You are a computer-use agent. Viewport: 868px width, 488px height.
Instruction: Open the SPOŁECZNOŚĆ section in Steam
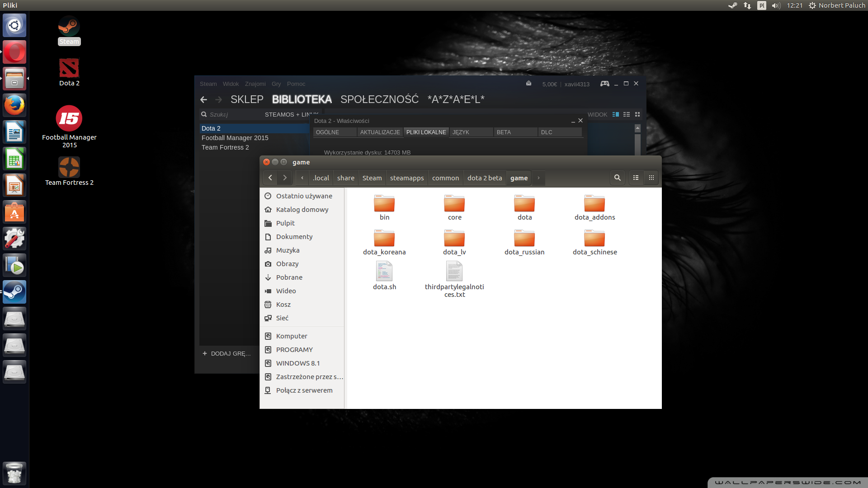pyautogui.click(x=379, y=99)
